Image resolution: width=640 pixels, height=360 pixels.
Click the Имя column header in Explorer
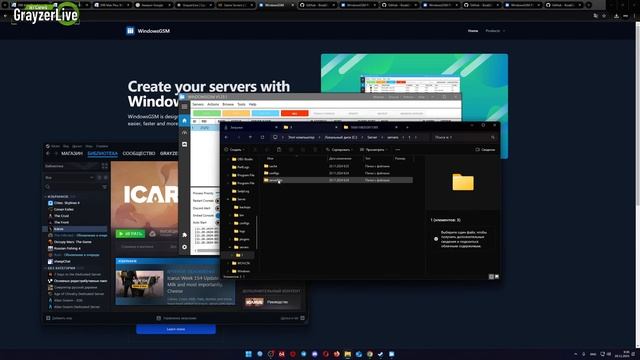[x=270, y=158]
